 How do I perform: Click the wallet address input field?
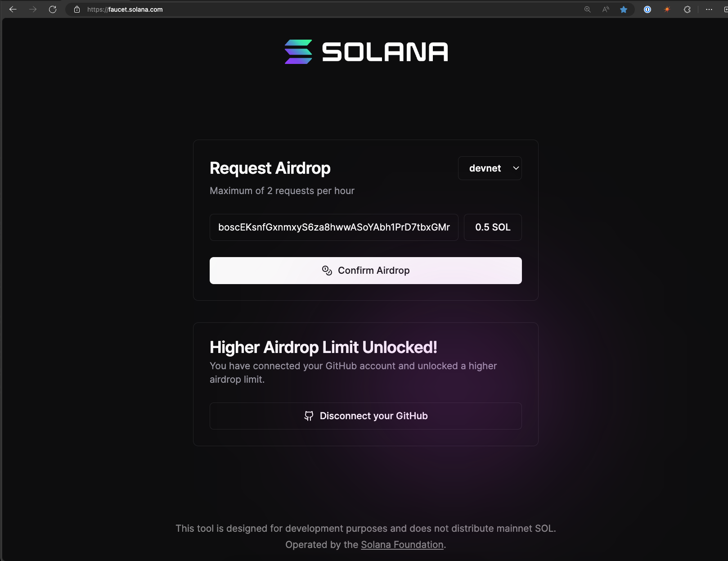coord(333,227)
